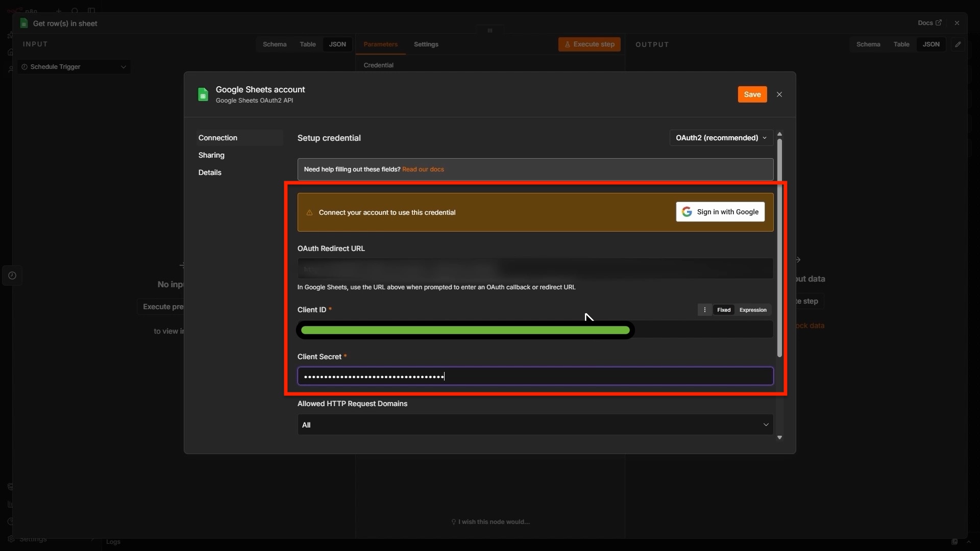This screenshot has width=980, height=551.
Task: Switch the Output panel to JSON view
Action: pos(930,44)
